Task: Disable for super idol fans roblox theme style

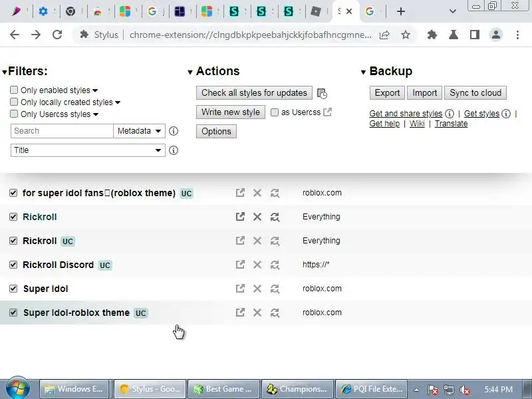Action: click(x=13, y=193)
